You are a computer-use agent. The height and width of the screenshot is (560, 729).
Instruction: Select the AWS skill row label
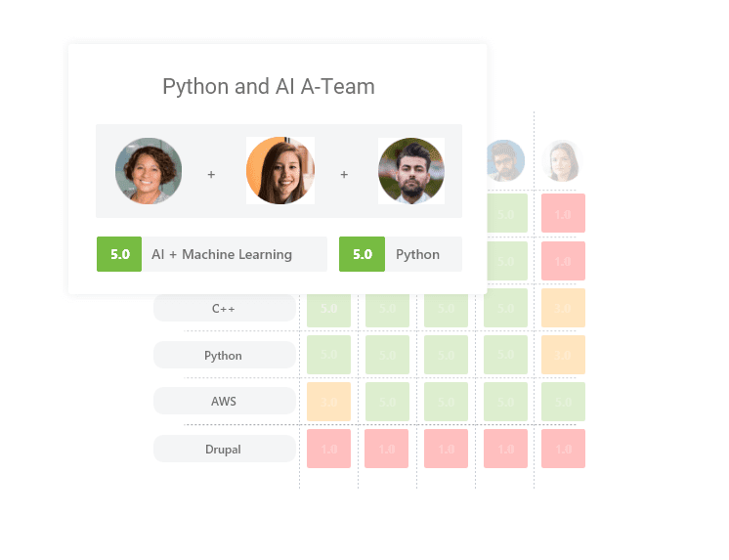click(x=224, y=402)
